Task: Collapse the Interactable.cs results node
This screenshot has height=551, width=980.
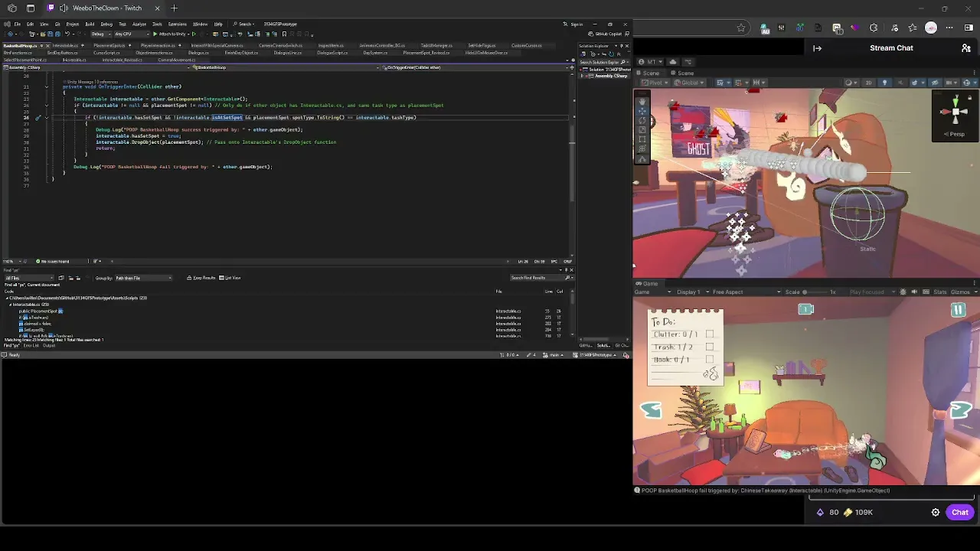Action: pyautogui.click(x=11, y=305)
